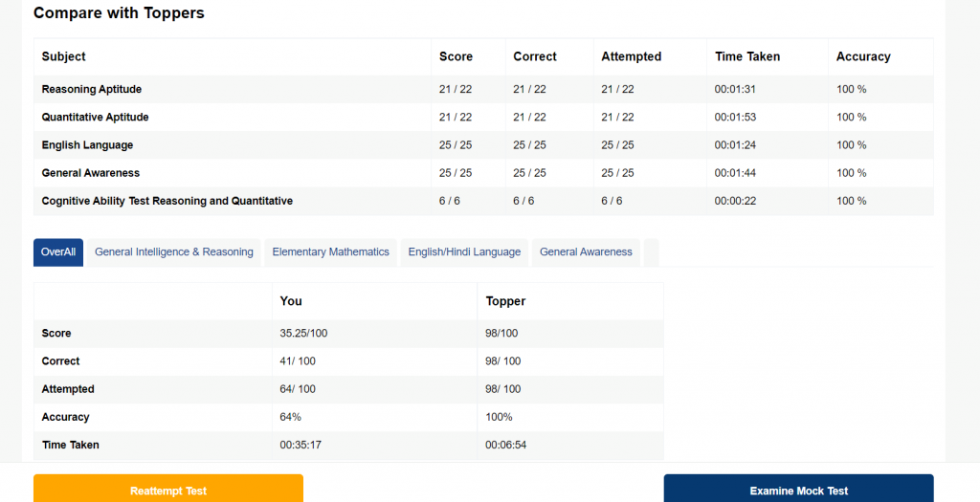
Task: Click General Awareness time 00:01:44
Action: point(736,173)
